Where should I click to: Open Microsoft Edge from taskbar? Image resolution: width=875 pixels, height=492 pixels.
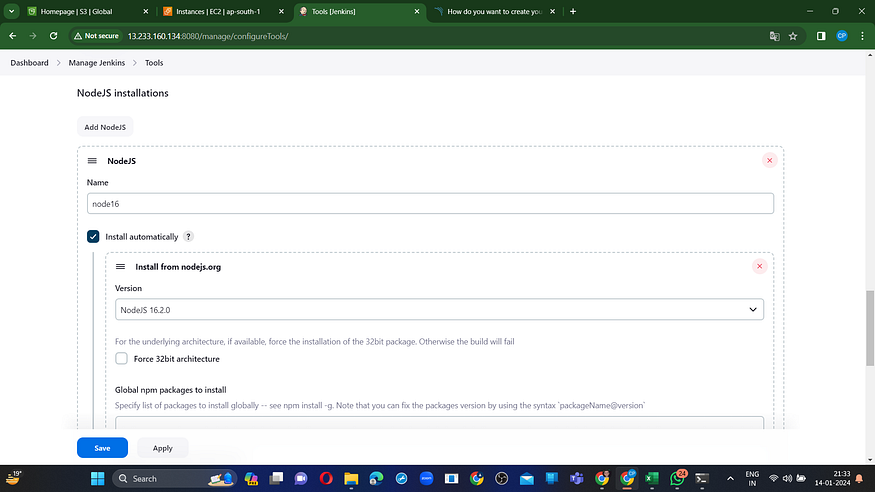[x=376, y=479]
